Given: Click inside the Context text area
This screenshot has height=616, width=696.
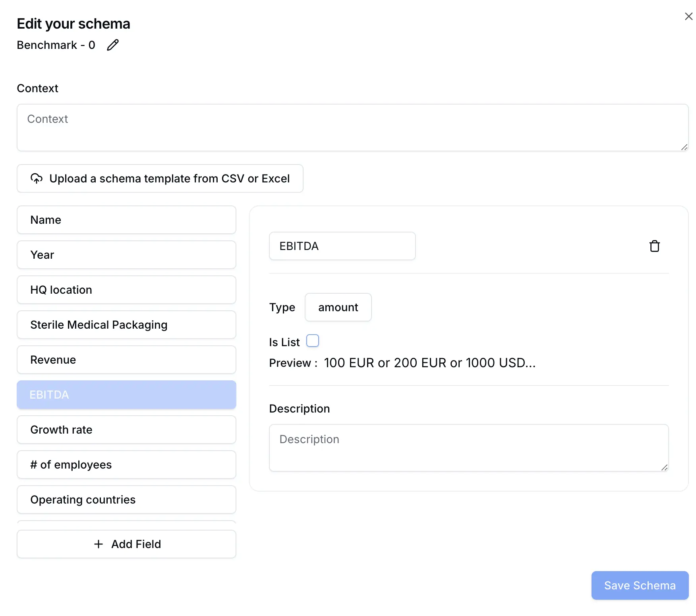Looking at the screenshot, I should click(352, 127).
